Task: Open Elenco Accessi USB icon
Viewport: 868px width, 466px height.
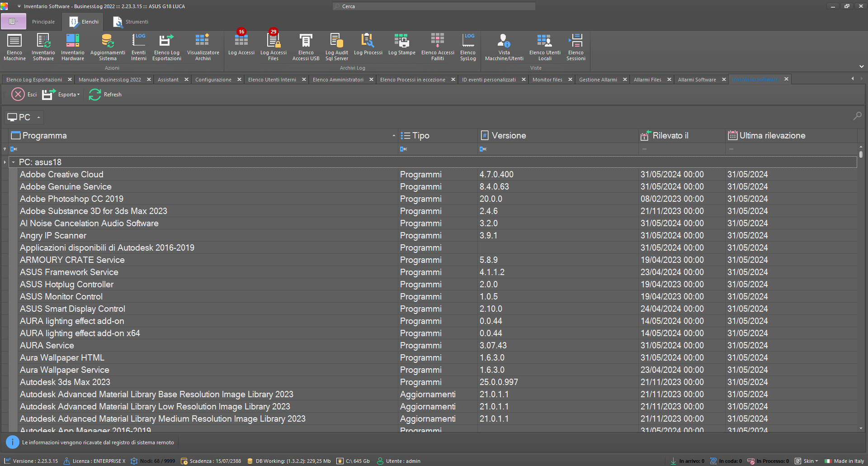Action: click(x=306, y=47)
